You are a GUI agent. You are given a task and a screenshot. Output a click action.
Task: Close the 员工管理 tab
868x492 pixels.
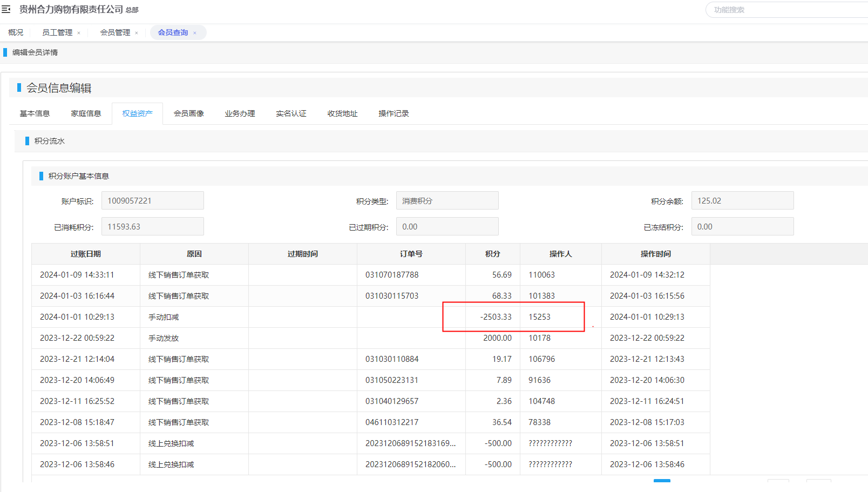pos(79,33)
